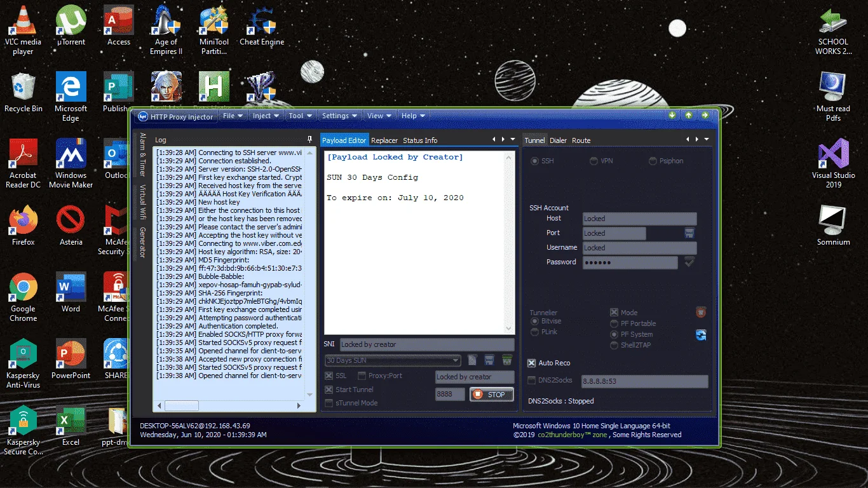The width and height of the screenshot is (868, 488).
Task: Open the Word desktop shortcut
Action: point(71,292)
